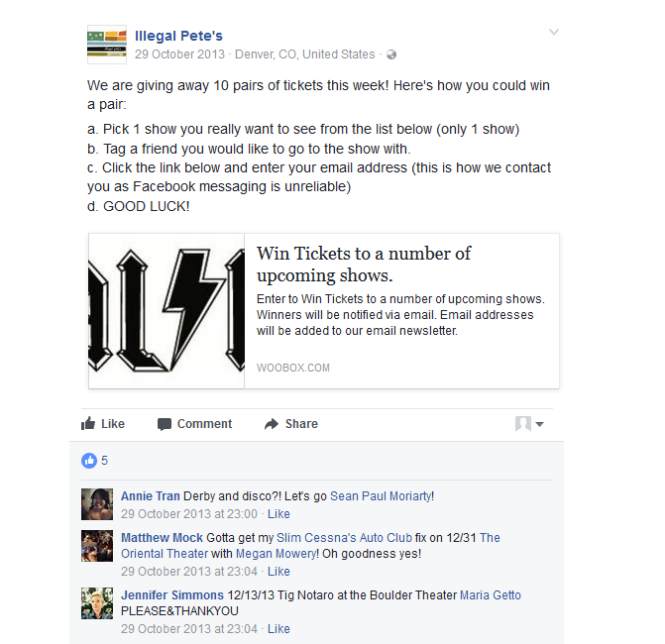Image resolution: width=665 pixels, height=644 pixels.
Task: Open the AC/DC style link preview image
Action: click(x=166, y=311)
